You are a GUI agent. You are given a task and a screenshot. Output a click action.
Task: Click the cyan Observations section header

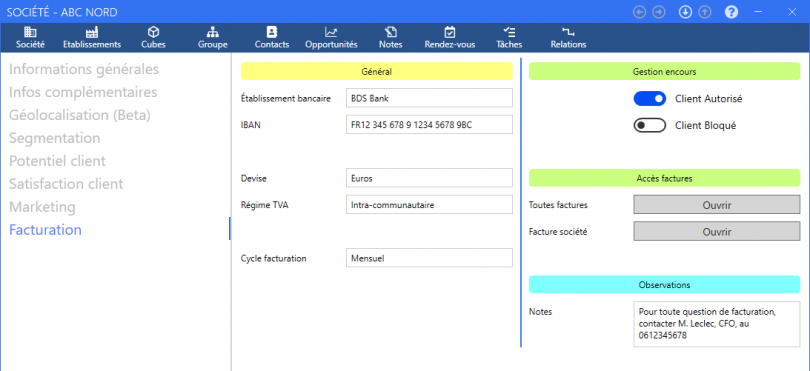[664, 285]
